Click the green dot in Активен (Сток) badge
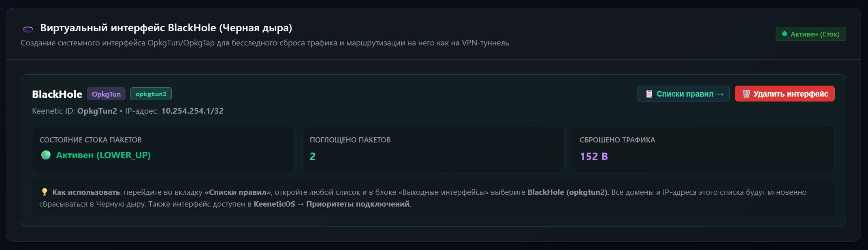Viewport: 868px width, 250px height. tap(785, 34)
